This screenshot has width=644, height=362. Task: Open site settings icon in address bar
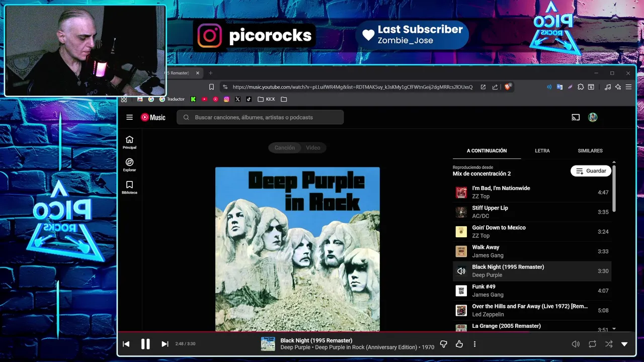pos(225,87)
